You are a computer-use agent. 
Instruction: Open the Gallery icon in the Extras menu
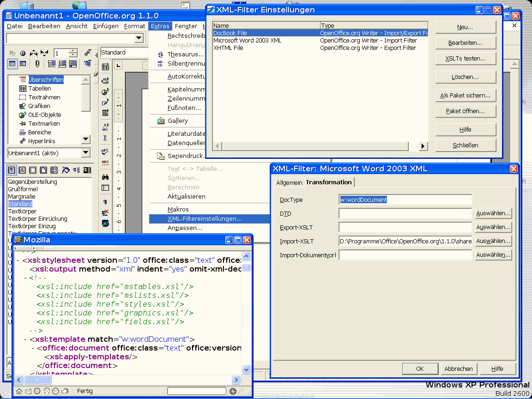tap(161, 121)
